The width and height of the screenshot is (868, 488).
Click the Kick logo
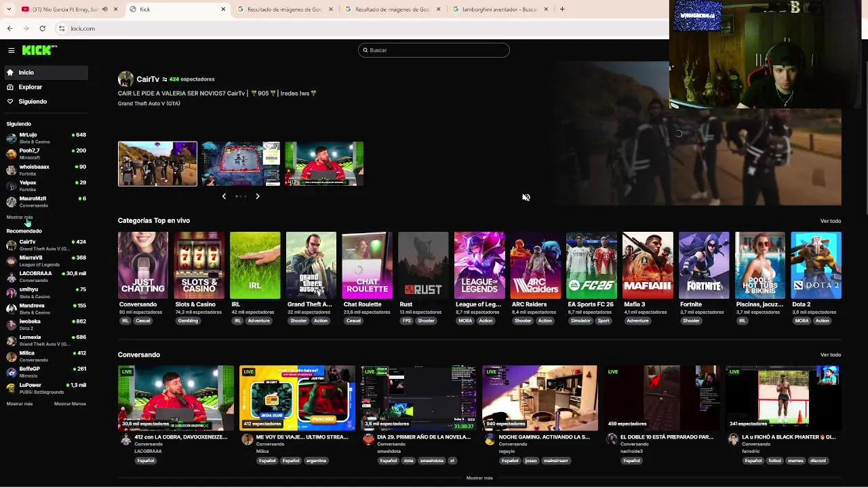point(39,50)
